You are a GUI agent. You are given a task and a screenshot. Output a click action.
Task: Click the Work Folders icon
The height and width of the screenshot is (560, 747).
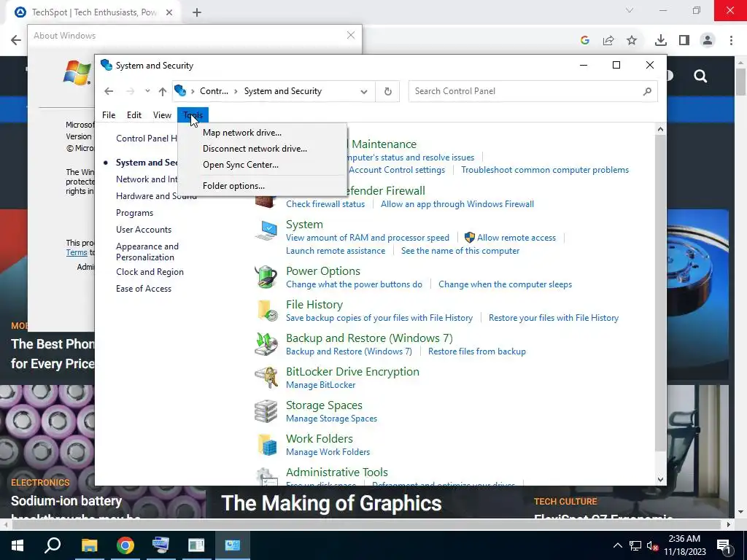coord(267,445)
